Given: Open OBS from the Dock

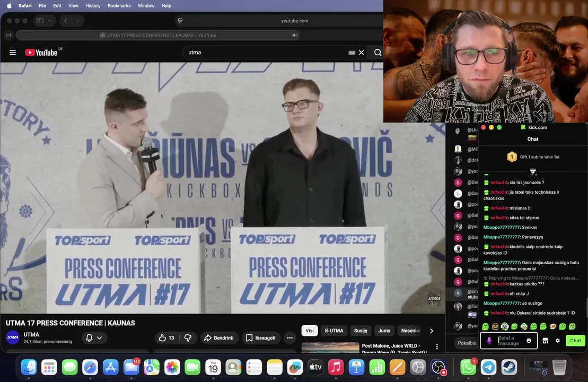Looking at the screenshot, I should [438, 367].
